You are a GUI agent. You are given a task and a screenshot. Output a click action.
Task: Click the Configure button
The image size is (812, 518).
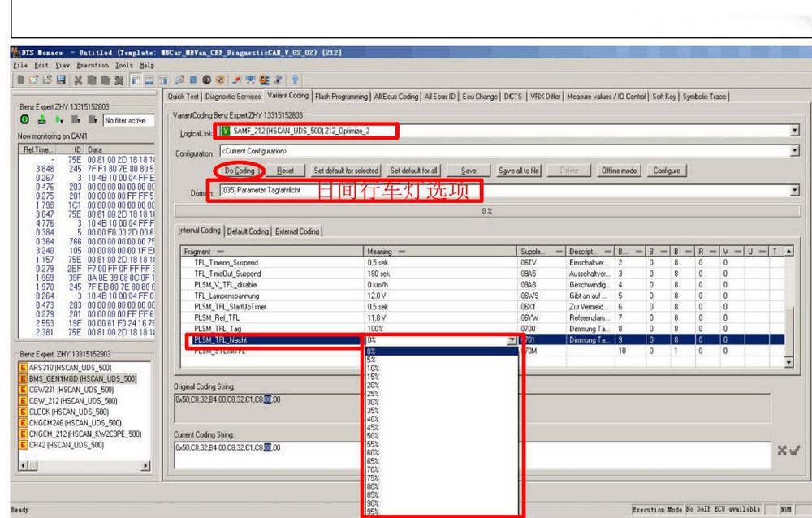click(667, 171)
